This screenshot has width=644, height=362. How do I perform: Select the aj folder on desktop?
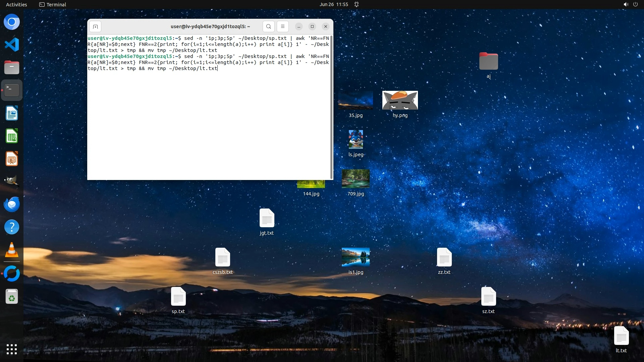(x=488, y=61)
